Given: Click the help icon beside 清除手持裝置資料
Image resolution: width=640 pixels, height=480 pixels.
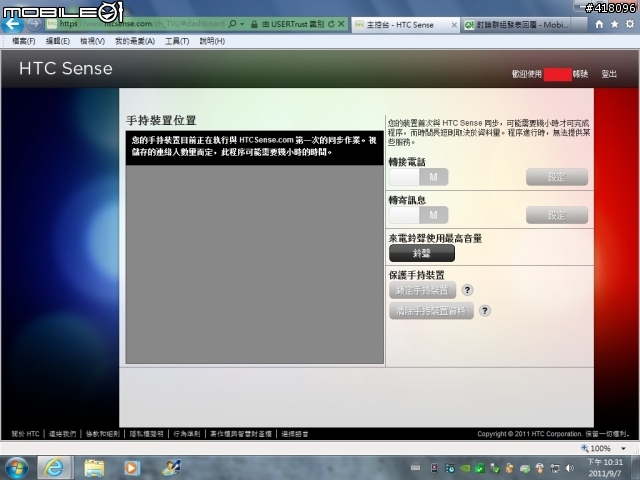Looking at the screenshot, I should 484,311.
